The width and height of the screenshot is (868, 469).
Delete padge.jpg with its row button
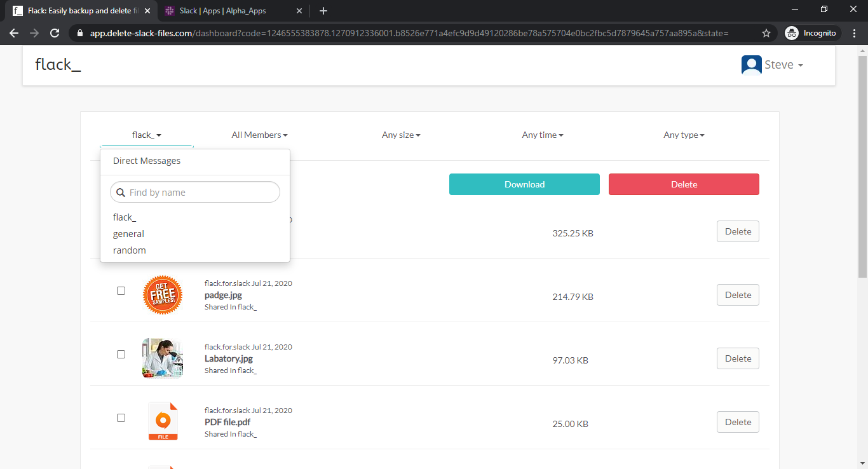point(738,295)
